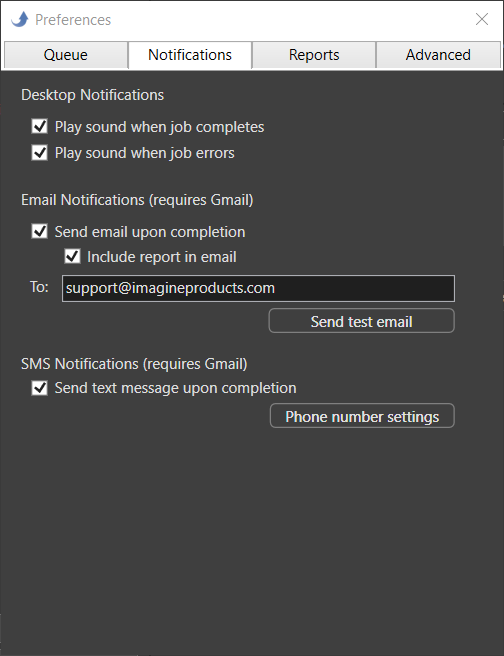Image resolution: width=504 pixels, height=656 pixels.
Task: Close the Preferences window
Action: pyautogui.click(x=482, y=19)
